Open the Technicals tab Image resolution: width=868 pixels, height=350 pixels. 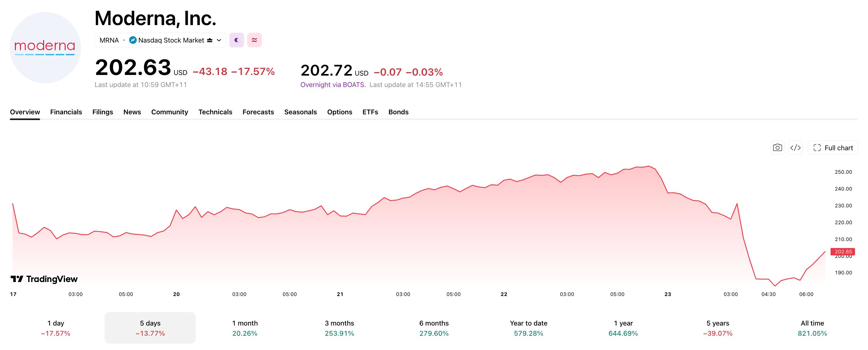215,112
